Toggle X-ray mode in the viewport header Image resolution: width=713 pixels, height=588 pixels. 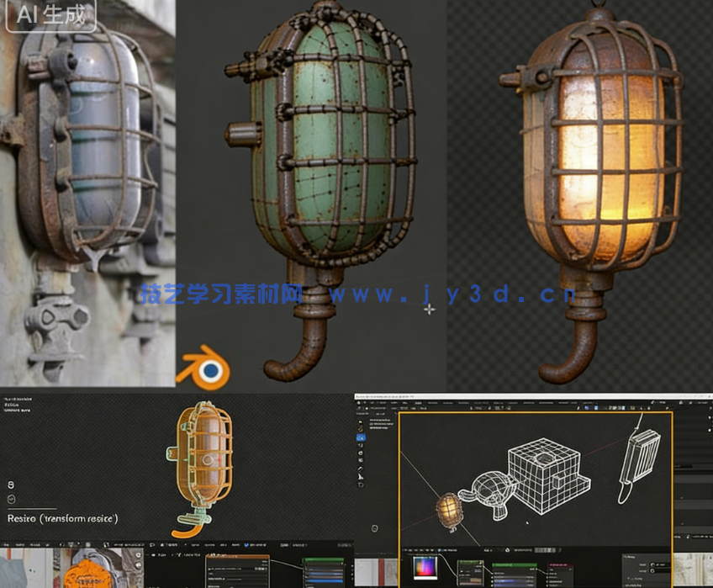(x=599, y=407)
